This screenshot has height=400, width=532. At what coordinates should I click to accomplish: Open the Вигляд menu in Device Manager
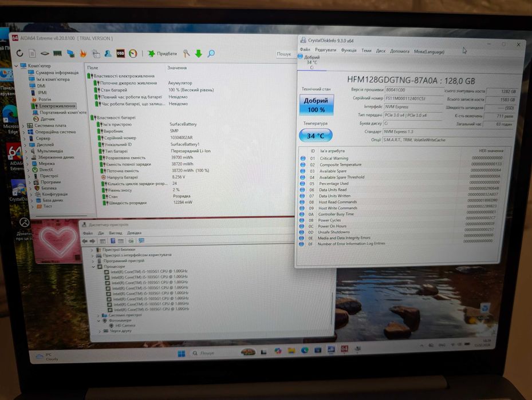[115, 233]
